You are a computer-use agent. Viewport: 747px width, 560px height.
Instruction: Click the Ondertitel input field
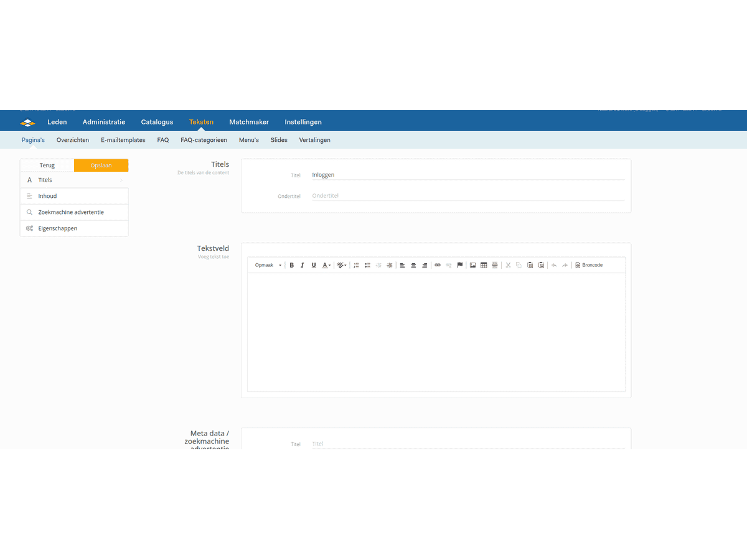tap(467, 195)
